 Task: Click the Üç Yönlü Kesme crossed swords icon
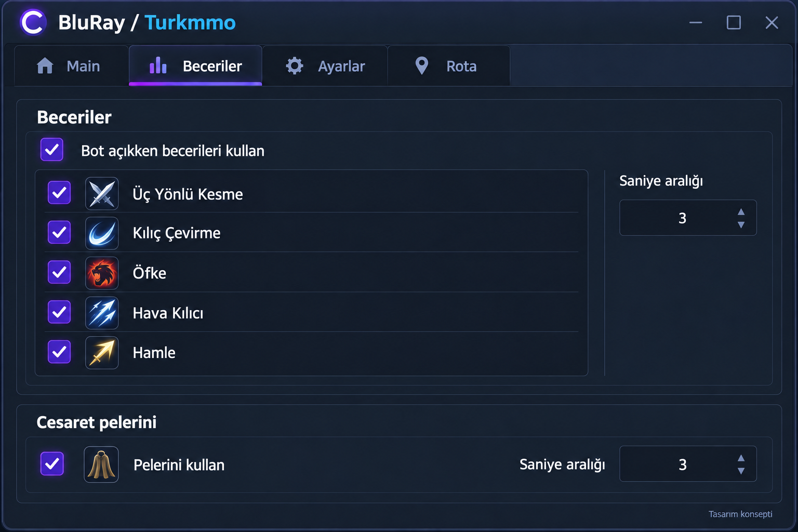point(102,194)
